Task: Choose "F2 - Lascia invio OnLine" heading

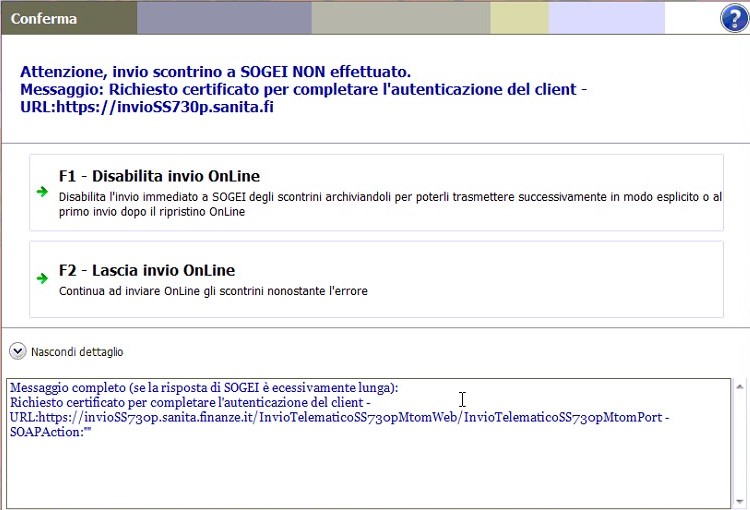Action: pyautogui.click(x=147, y=270)
